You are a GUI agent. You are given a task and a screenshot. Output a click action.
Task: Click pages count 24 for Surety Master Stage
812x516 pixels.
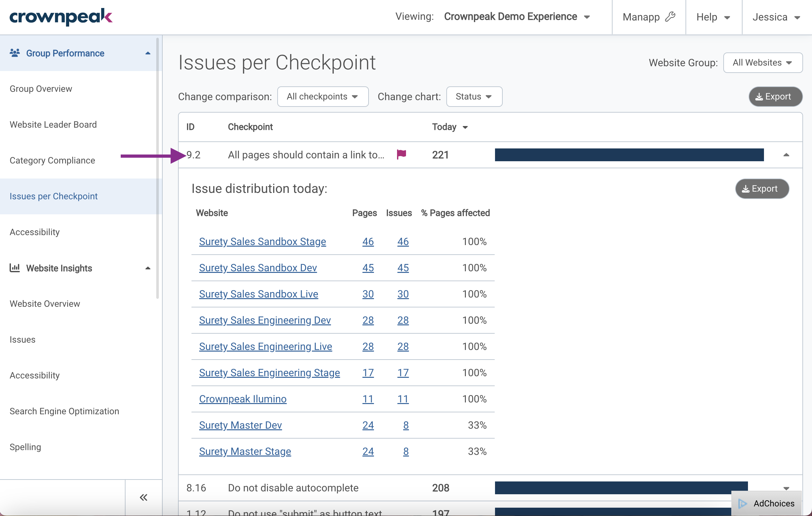tap(368, 452)
